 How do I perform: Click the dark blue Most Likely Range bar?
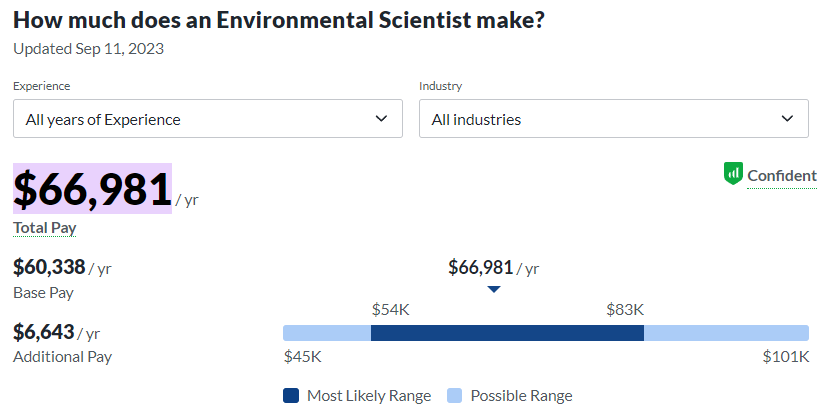tap(507, 333)
